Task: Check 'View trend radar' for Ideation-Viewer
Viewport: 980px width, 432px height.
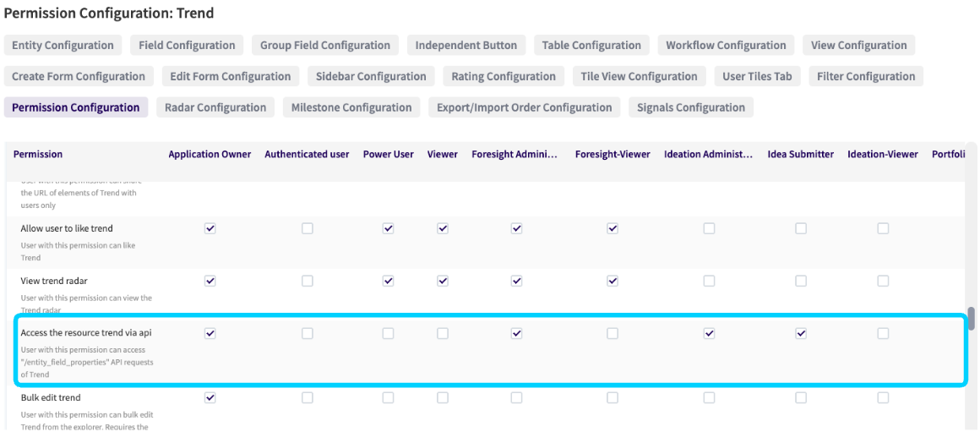Action: click(883, 281)
